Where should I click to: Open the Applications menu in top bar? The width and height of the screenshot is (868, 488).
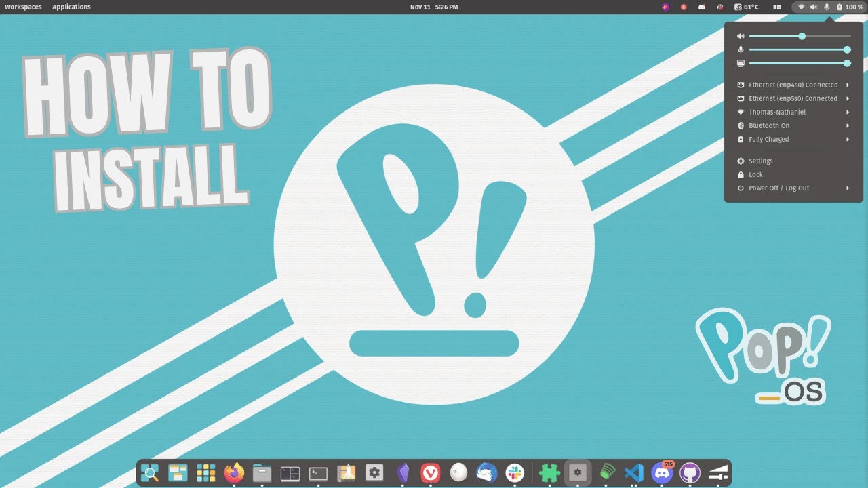71,7
